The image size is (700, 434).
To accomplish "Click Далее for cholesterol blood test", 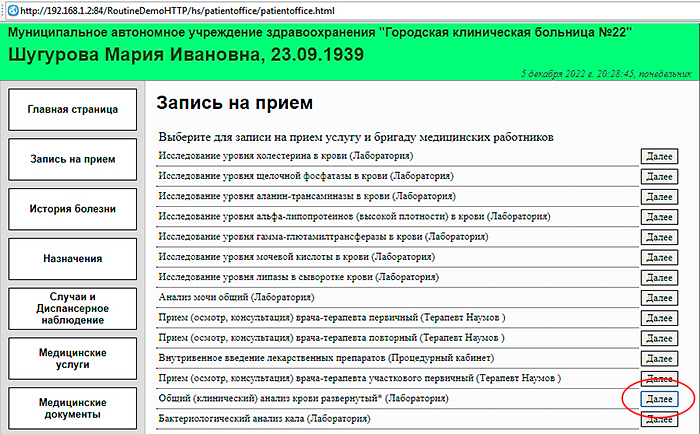I will (659, 156).
